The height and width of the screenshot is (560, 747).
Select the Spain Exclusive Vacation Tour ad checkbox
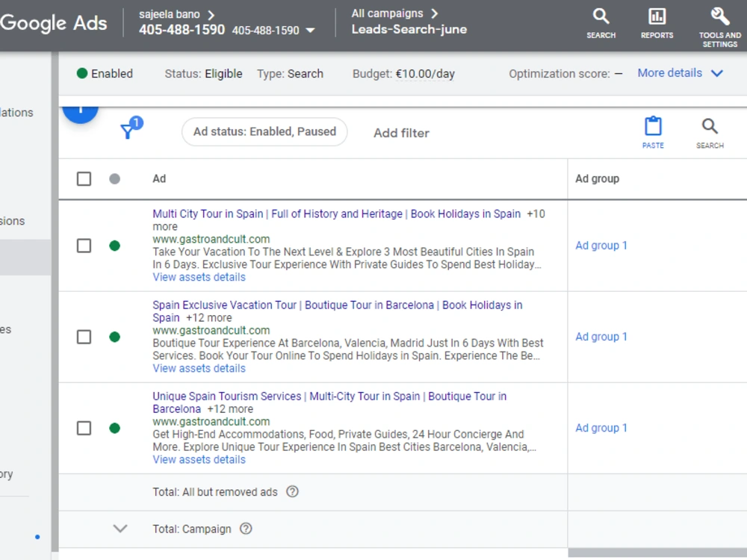click(84, 337)
